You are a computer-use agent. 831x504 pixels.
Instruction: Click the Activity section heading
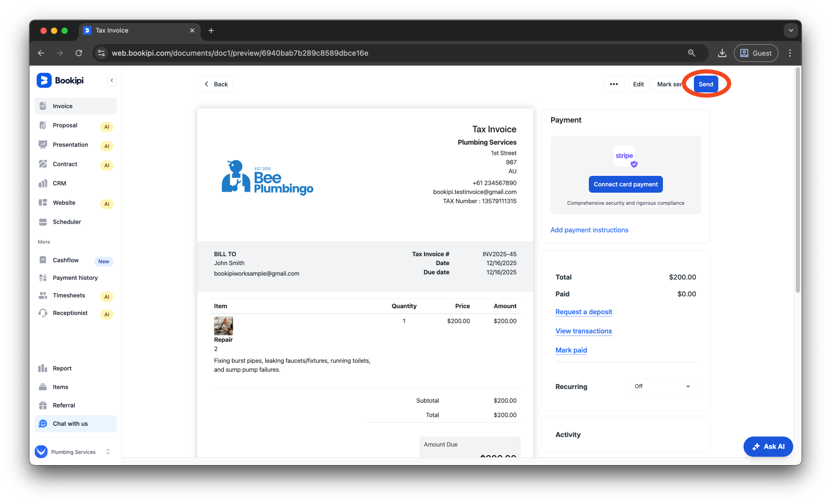pos(568,435)
